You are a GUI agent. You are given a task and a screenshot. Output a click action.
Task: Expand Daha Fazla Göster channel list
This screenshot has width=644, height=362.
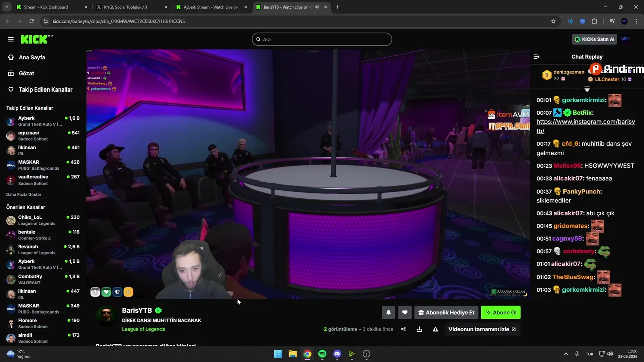click(x=24, y=195)
